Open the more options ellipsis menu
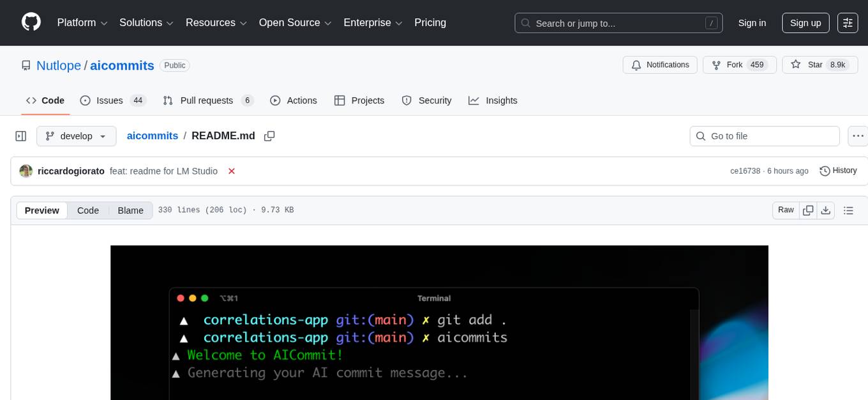 (858, 136)
